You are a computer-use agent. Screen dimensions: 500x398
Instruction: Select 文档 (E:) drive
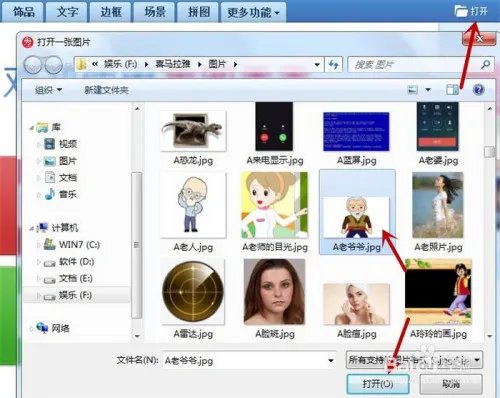point(68,278)
